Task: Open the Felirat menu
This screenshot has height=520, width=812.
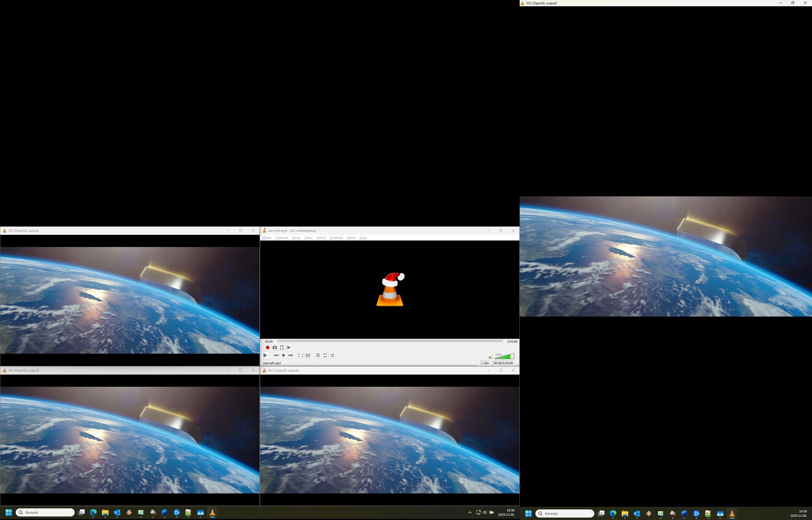Action: (321, 238)
